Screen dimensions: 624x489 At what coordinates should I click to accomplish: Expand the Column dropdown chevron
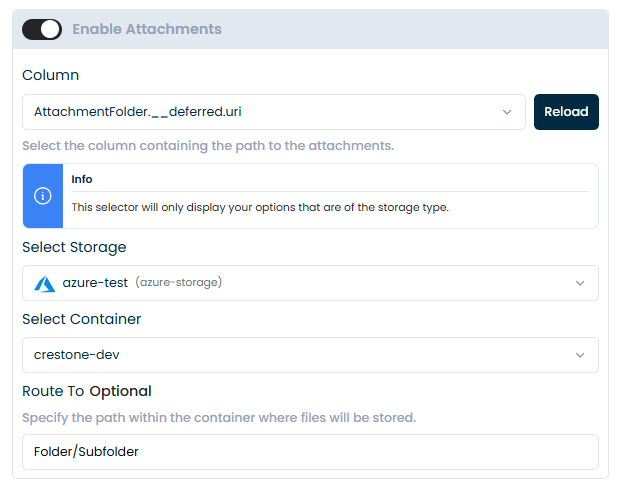coord(507,112)
